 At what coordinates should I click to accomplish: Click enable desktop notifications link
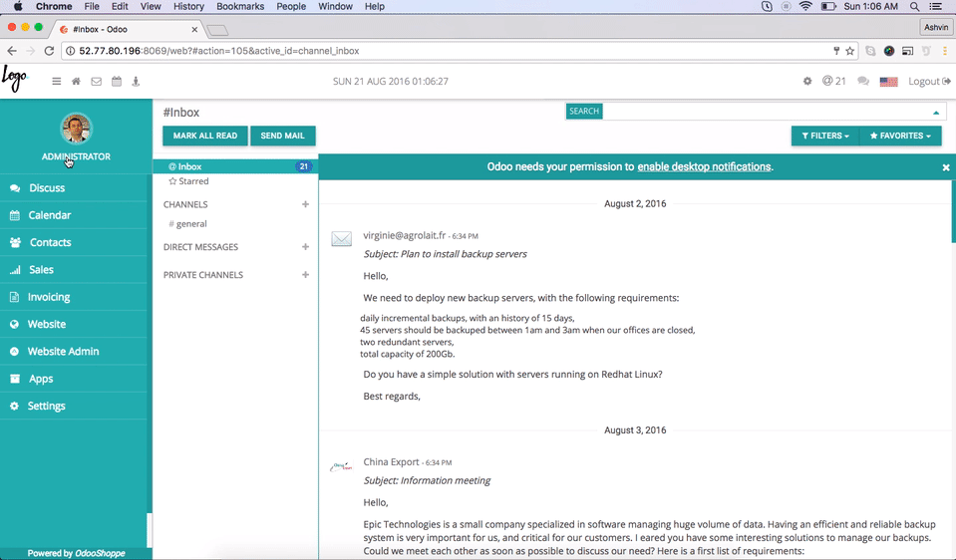point(704,166)
